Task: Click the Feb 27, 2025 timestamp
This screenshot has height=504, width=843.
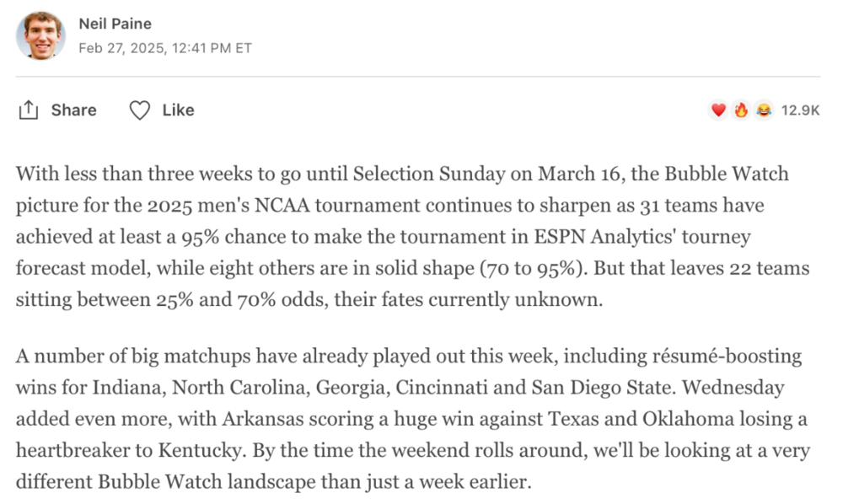Action: [x=164, y=48]
